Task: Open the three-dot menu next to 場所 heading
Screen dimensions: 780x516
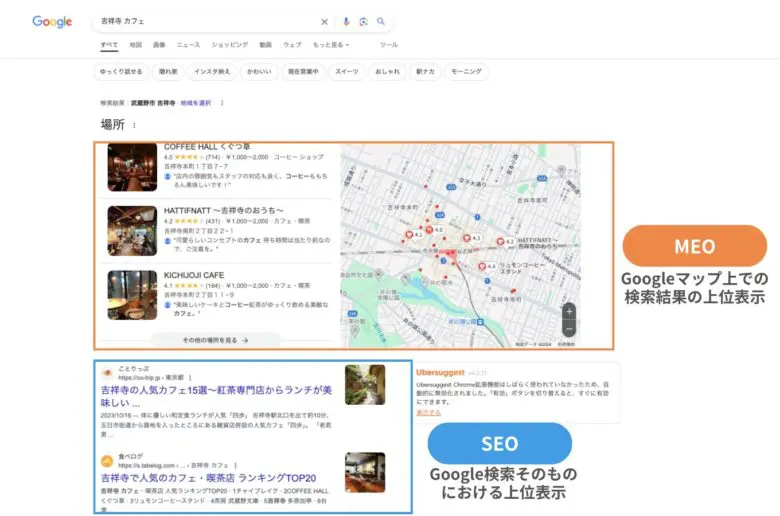Action: click(x=134, y=125)
